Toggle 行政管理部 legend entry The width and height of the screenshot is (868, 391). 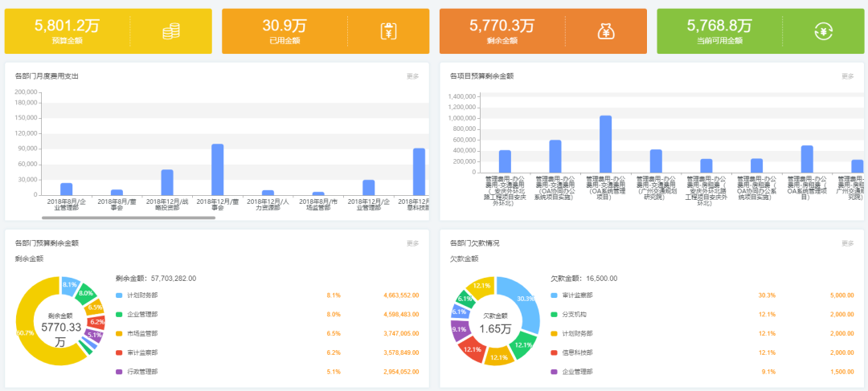click(142, 372)
